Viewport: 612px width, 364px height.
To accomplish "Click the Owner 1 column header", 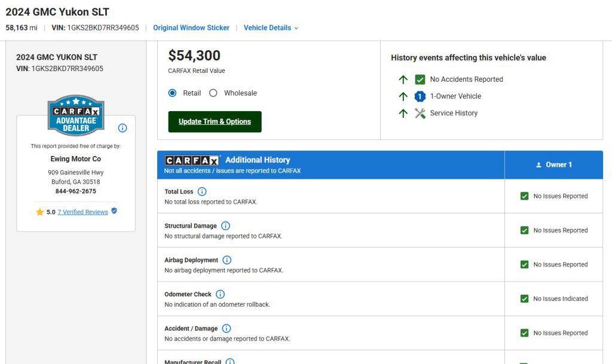I will pyautogui.click(x=554, y=164).
